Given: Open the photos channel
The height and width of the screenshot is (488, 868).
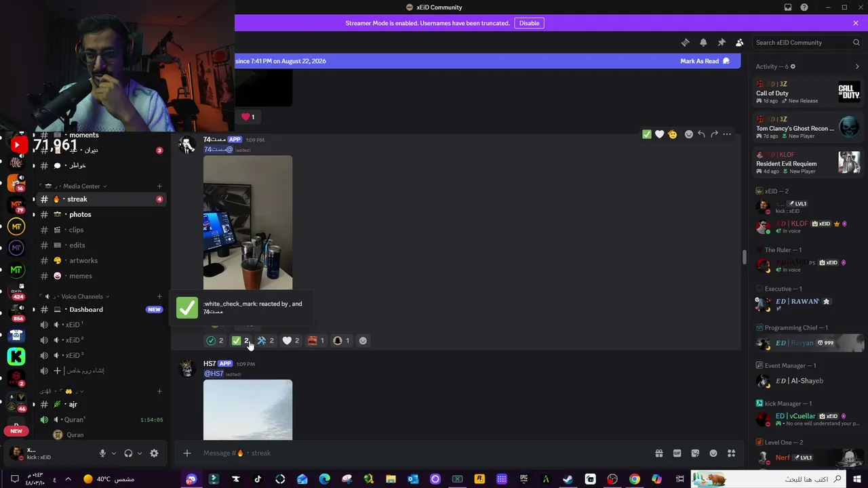Looking at the screenshot, I should 102,214.
